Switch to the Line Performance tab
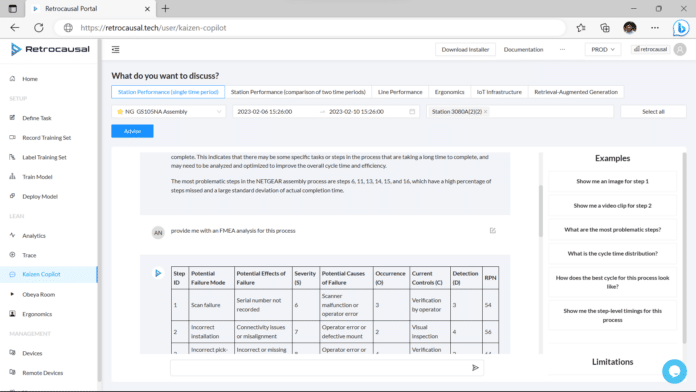 coord(400,92)
